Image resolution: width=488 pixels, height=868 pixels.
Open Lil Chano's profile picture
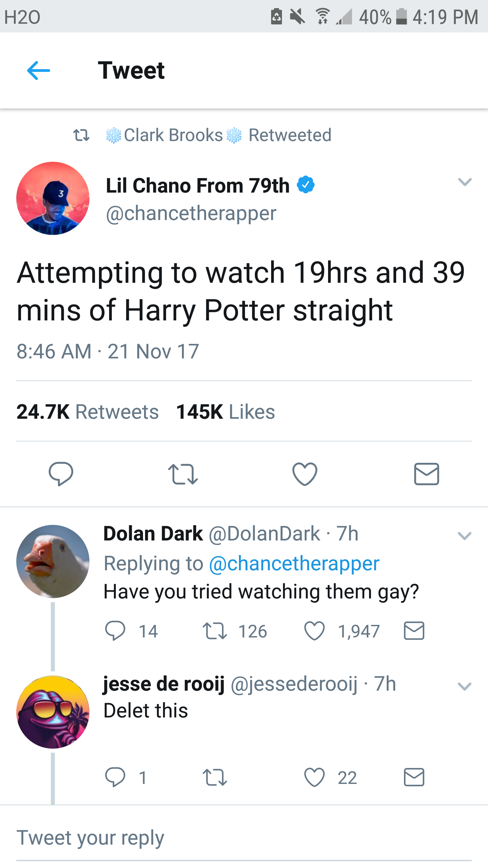pos(53,198)
